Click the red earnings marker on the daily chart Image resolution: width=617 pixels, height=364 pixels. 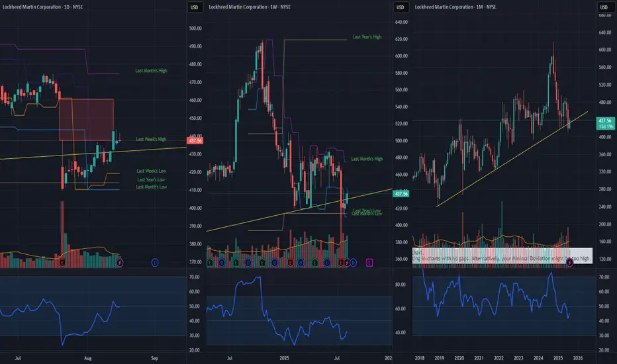tap(62, 263)
